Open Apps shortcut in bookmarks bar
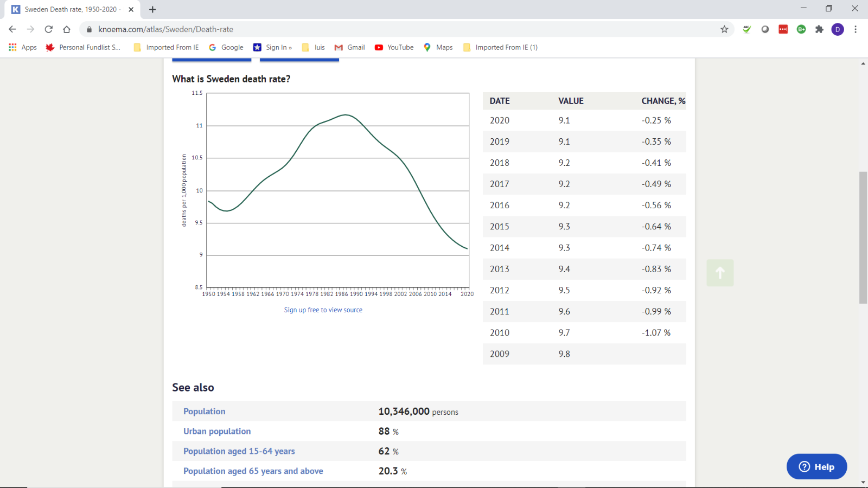Image resolution: width=868 pixels, height=488 pixels. point(23,48)
